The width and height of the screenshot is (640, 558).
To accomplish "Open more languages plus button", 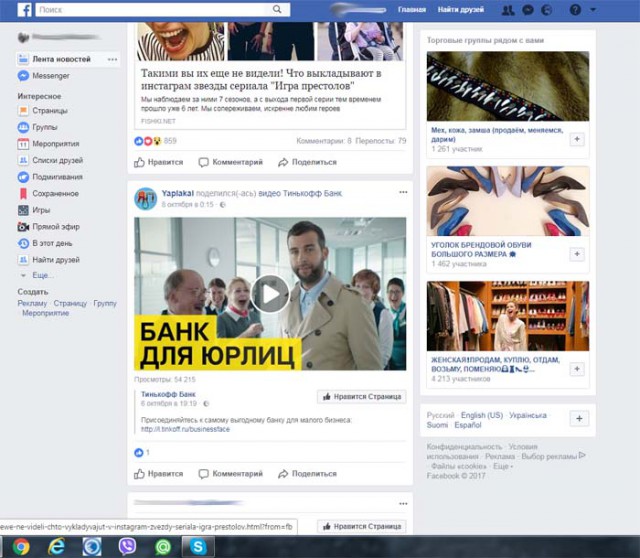I will tap(579, 419).
